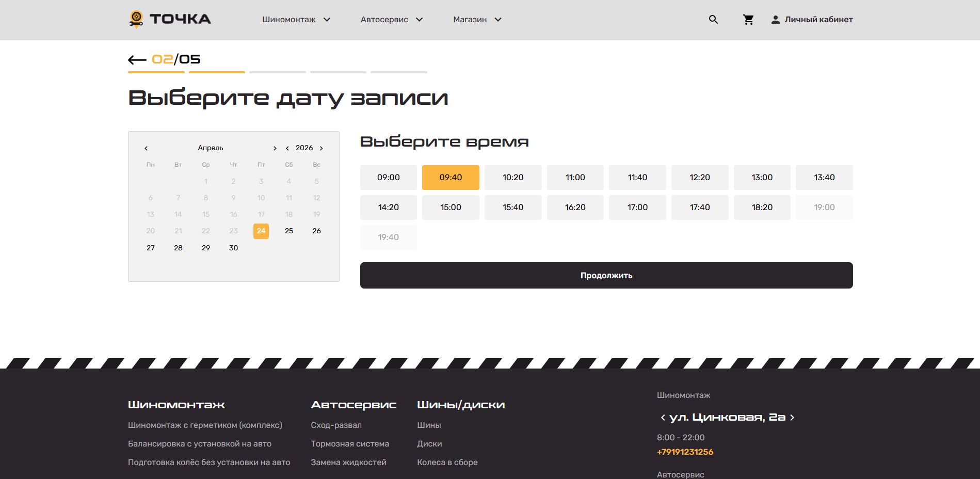Viewport: 980px width, 479px height.
Task: Open the site search magnifier
Action: point(713,20)
